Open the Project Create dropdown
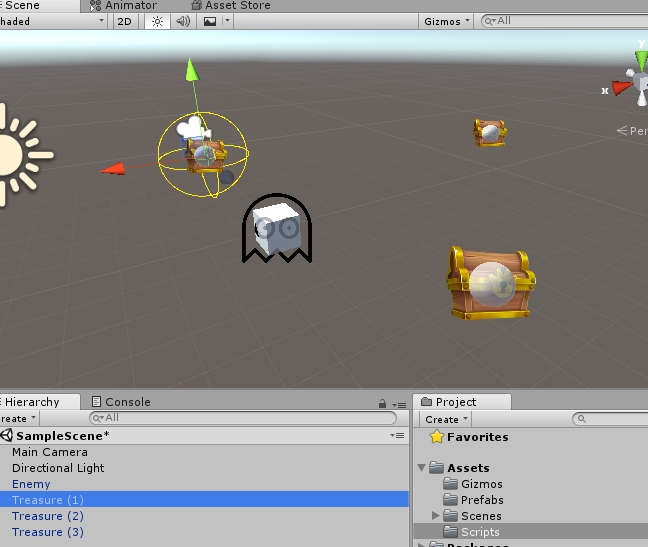The height and width of the screenshot is (547, 648). [446, 419]
